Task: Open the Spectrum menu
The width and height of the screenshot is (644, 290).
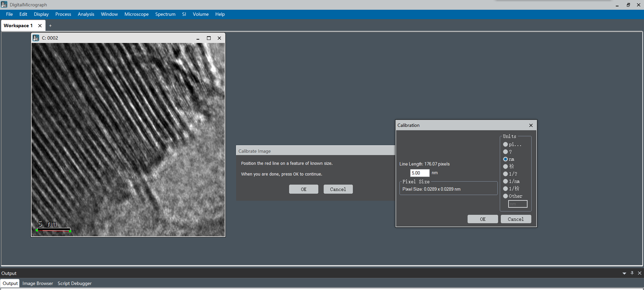Action: click(165, 14)
